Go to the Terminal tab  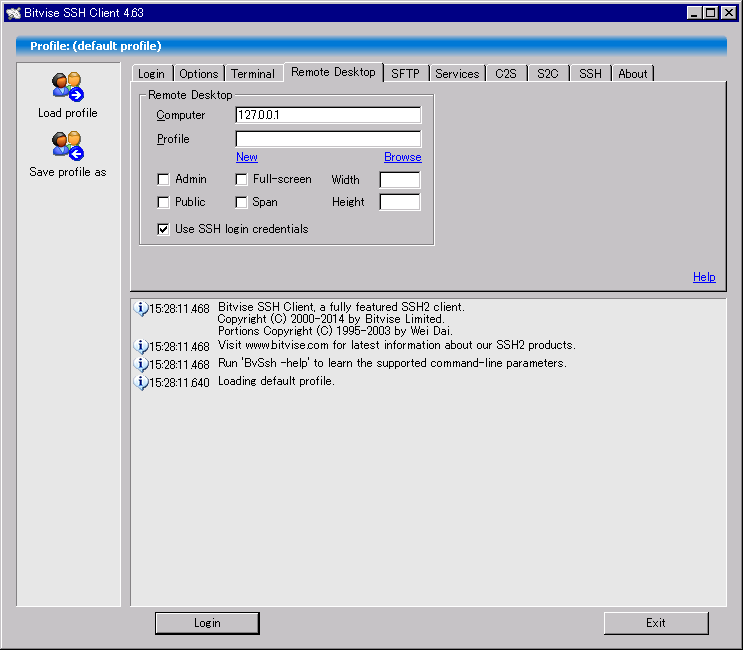click(x=253, y=74)
